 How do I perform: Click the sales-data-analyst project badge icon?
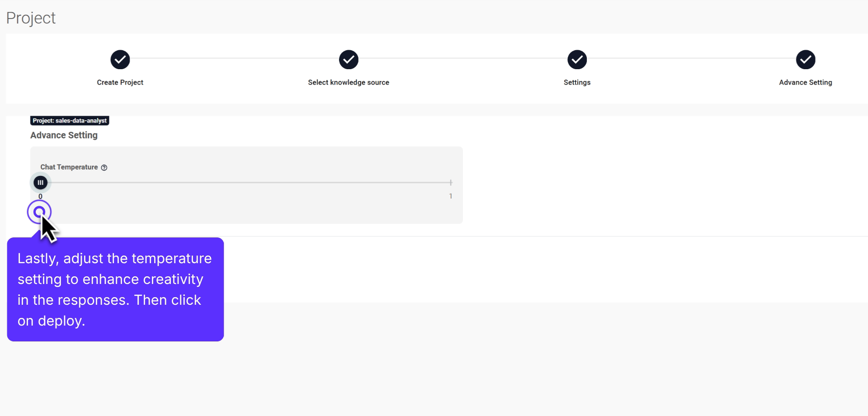click(69, 120)
